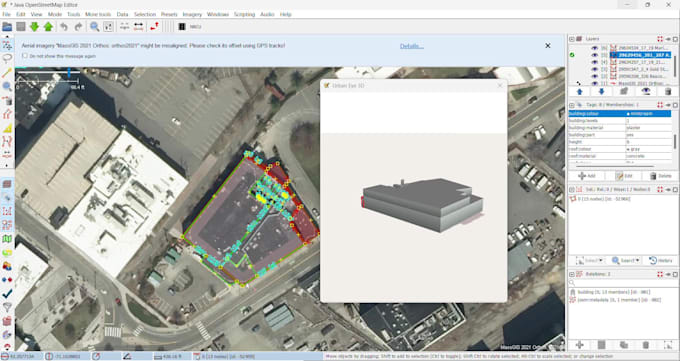Click the Edit tag button
The width and height of the screenshot is (680, 361).
(x=624, y=176)
